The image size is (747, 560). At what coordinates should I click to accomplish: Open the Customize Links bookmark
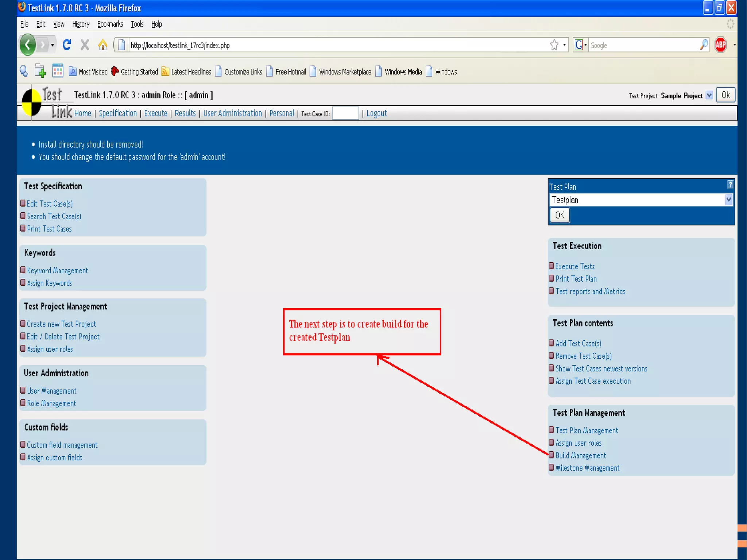click(x=239, y=72)
